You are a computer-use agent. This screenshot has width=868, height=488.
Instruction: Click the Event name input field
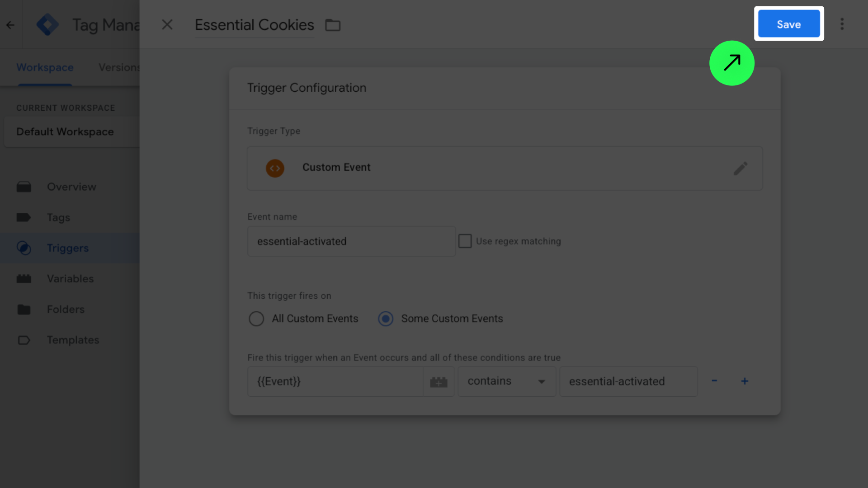point(351,242)
